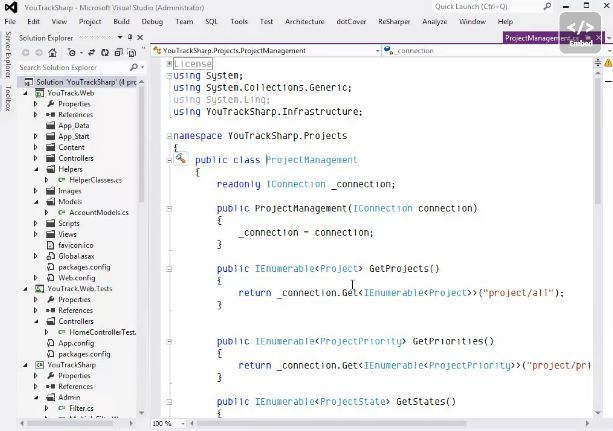Click the Collapse All icon in Solution Explorer

click(118, 52)
